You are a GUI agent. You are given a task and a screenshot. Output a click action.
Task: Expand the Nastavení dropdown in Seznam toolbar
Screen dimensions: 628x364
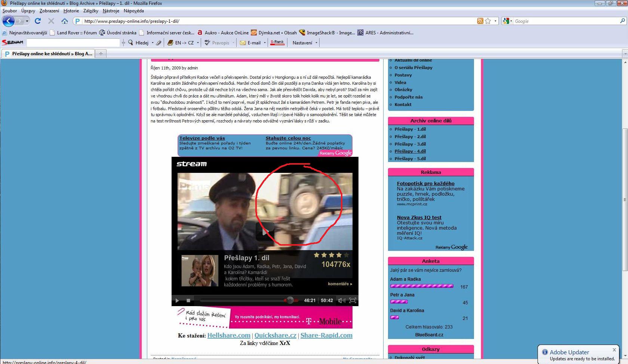point(316,43)
